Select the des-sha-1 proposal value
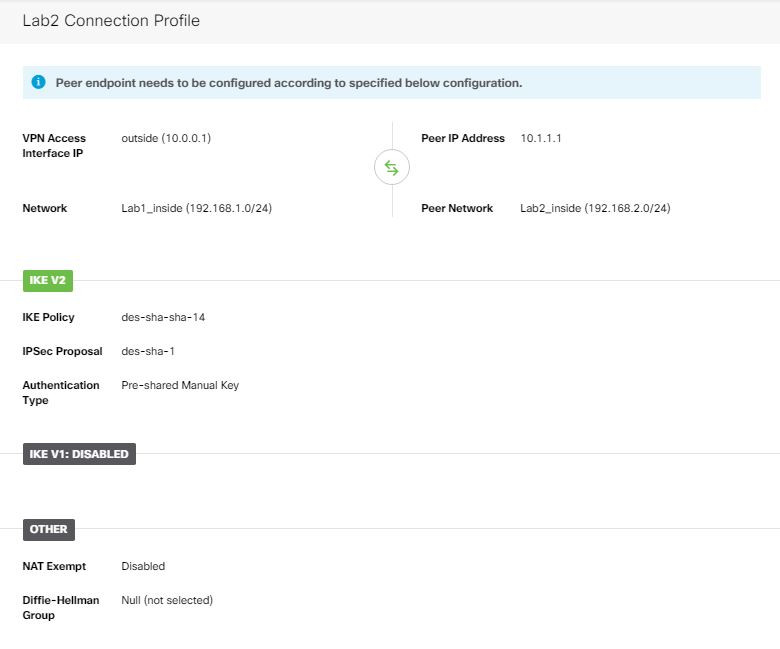Screen dimensions: 780x649 [x=148, y=351]
